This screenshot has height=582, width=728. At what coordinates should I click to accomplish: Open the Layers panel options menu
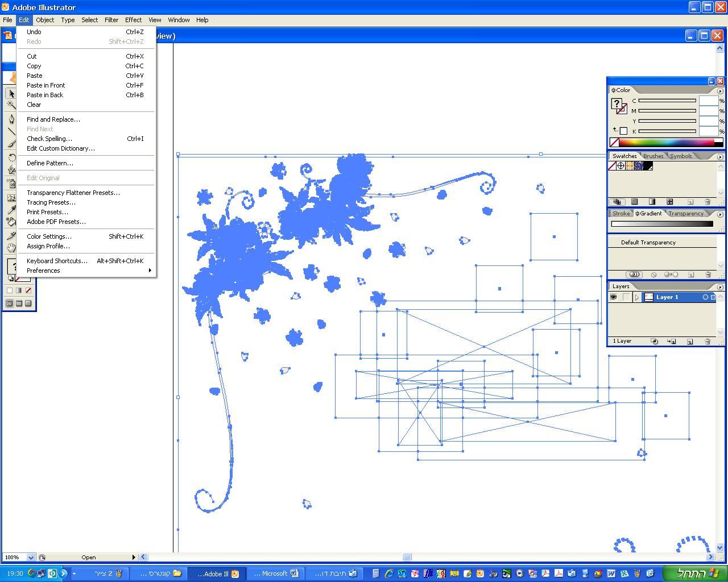click(x=720, y=287)
